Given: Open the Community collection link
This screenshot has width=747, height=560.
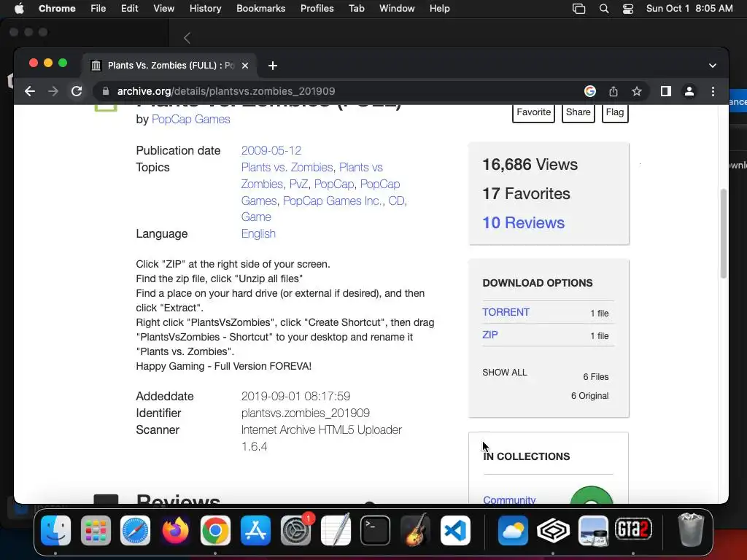Looking at the screenshot, I should click(509, 499).
